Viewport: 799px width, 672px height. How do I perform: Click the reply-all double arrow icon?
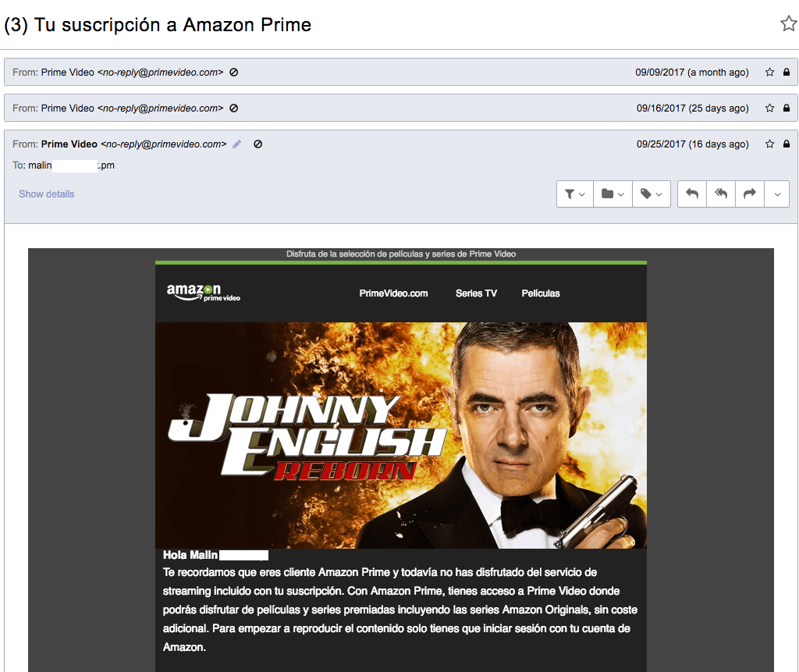point(721,194)
